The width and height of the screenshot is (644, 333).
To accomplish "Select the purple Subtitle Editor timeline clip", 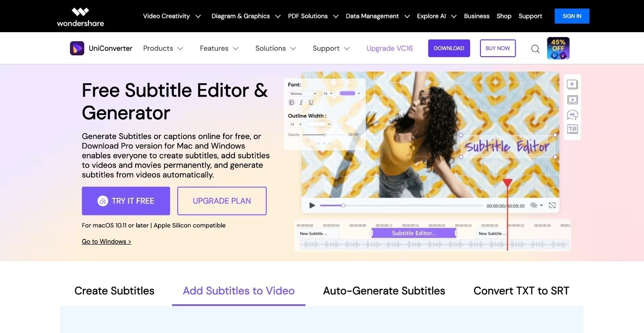I will [x=414, y=233].
